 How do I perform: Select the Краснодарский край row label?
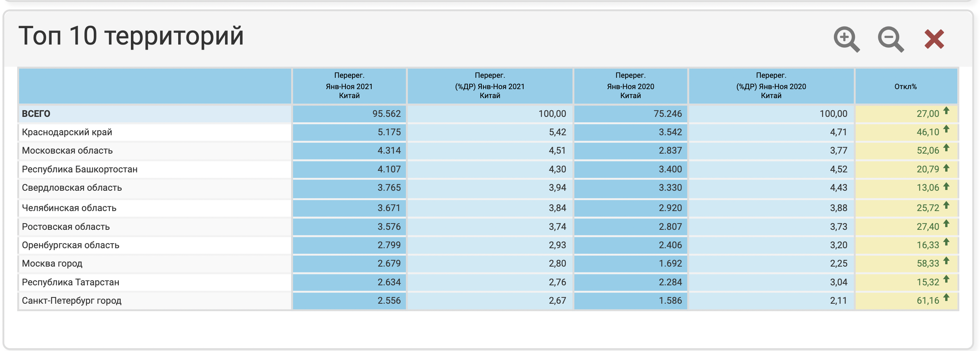(67, 132)
